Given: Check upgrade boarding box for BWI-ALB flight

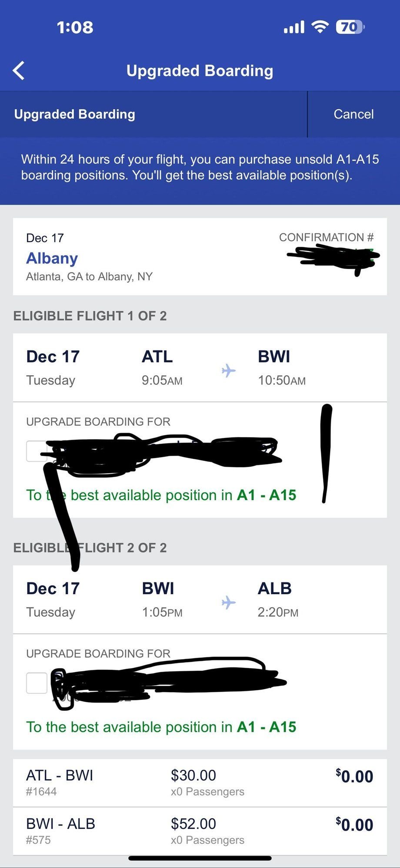Looking at the screenshot, I should coord(37,683).
